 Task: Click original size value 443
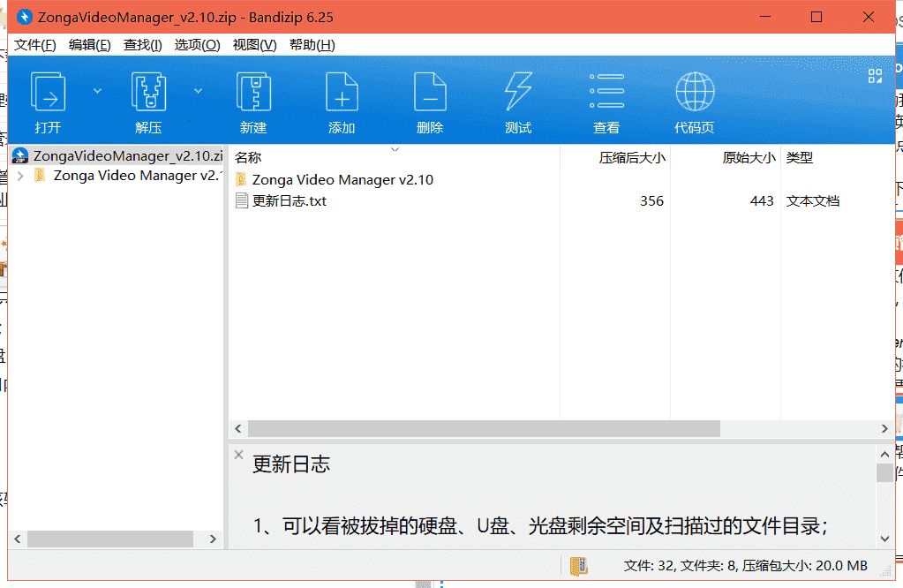coord(762,201)
